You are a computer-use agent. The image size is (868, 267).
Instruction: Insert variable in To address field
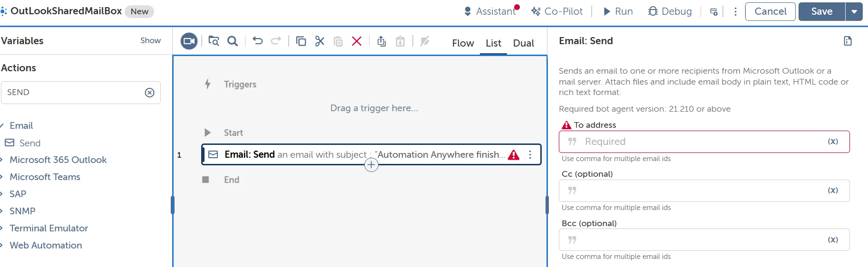tap(833, 142)
